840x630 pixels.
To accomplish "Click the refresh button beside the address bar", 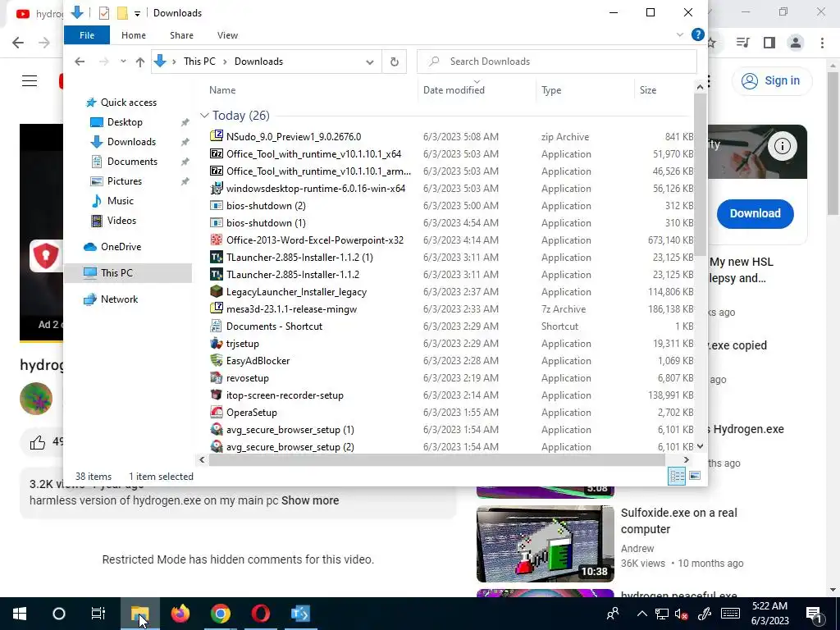I will (395, 62).
